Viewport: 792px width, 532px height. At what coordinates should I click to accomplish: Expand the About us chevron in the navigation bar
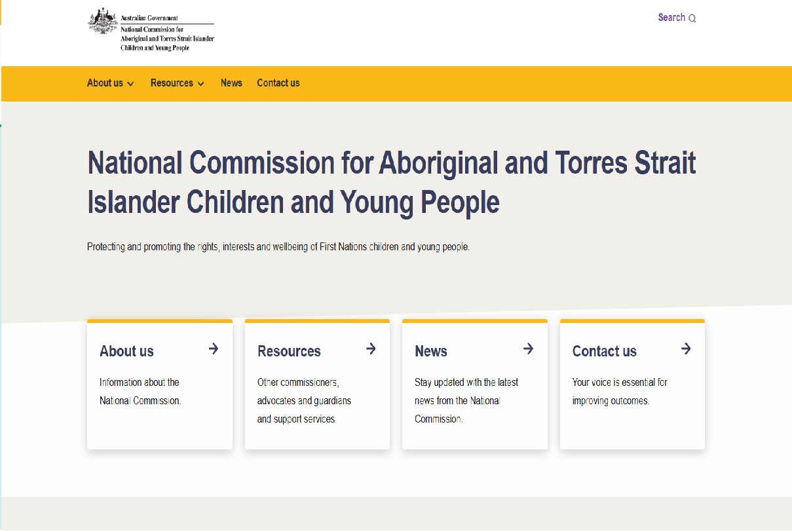pyautogui.click(x=130, y=84)
